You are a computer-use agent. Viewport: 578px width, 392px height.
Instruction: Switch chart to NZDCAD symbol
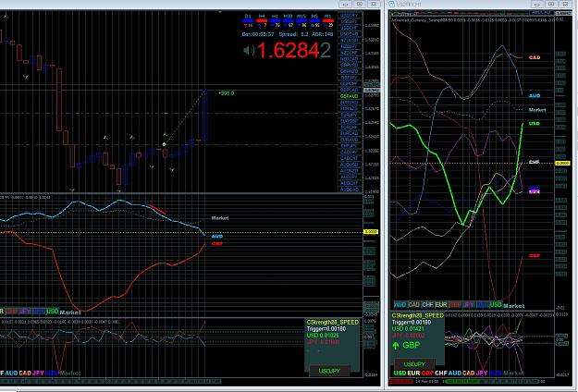[x=349, y=58]
